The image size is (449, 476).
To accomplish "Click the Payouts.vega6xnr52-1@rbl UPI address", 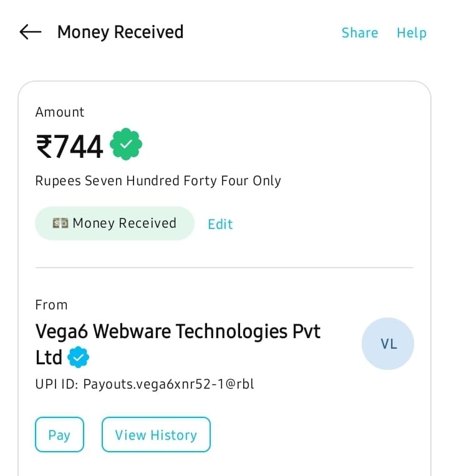I will point(168,384).
